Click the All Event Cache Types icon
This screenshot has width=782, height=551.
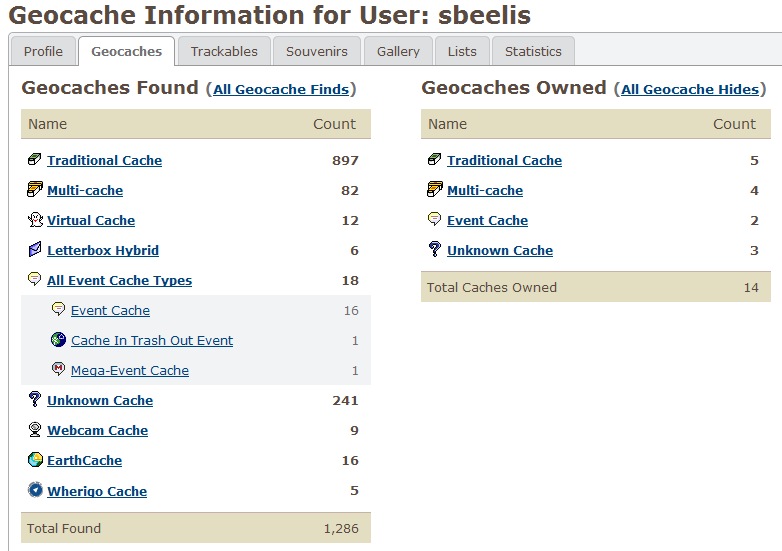pyautogui.click(x=34, y=279)
